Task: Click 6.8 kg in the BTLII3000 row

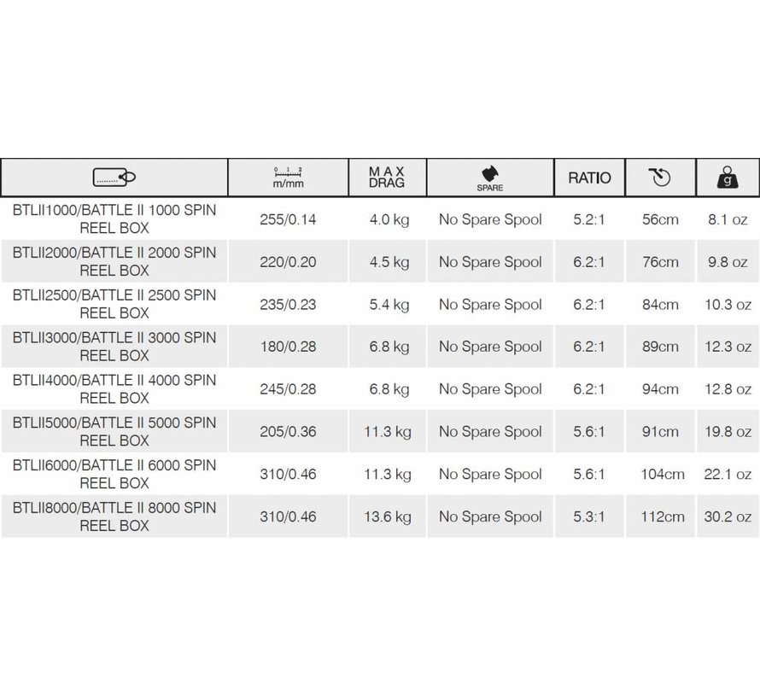Action: [x=389, y=347]
